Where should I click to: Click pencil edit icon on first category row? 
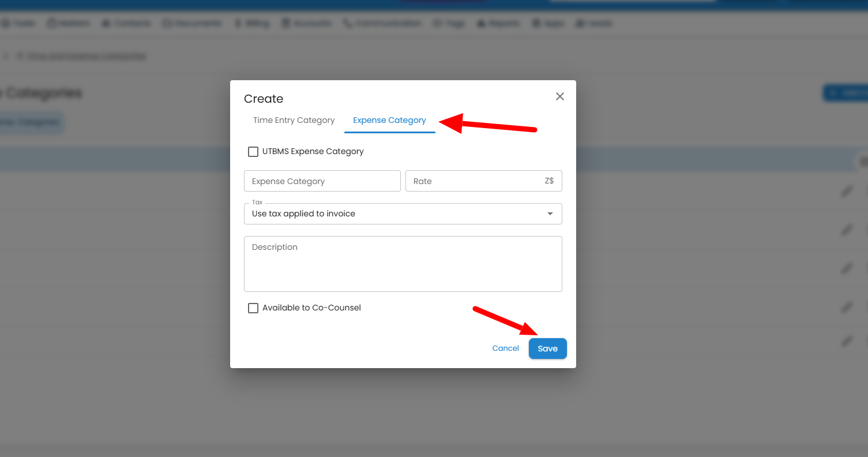(846, 191)
